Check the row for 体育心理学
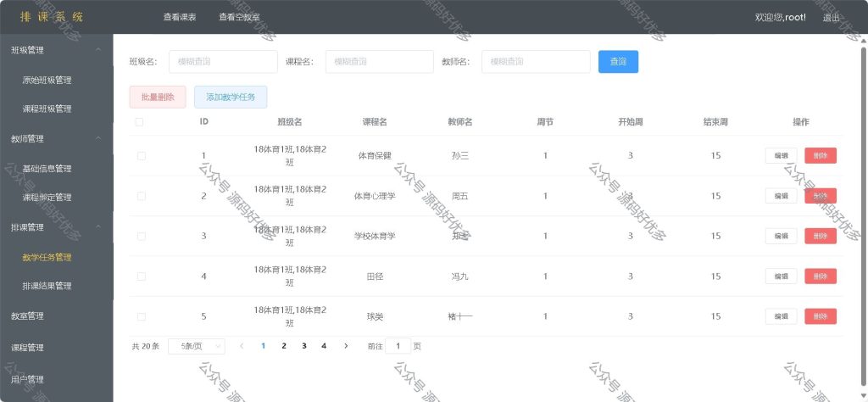 (142, 196)
